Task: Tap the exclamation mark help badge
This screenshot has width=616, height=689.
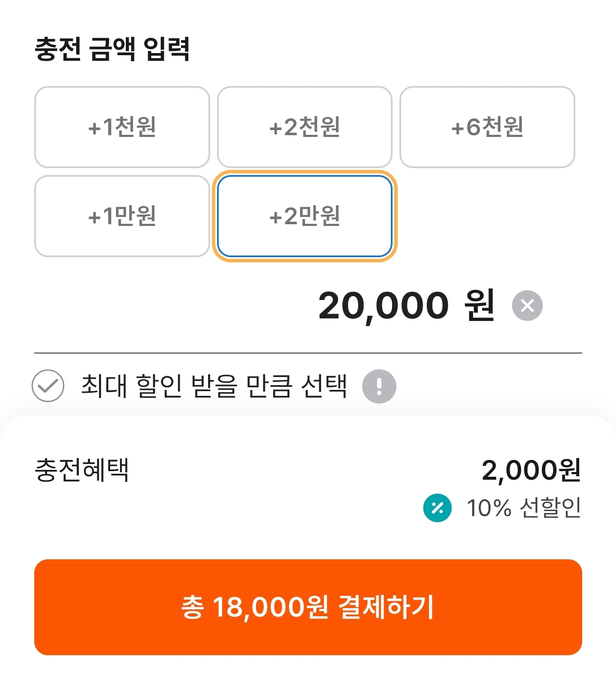Action: 379,386
